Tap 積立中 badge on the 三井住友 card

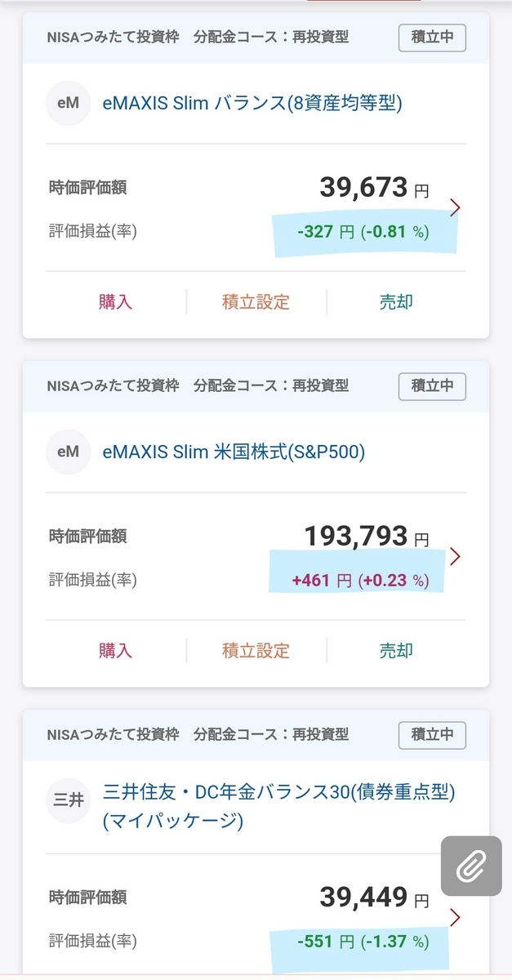432,734
